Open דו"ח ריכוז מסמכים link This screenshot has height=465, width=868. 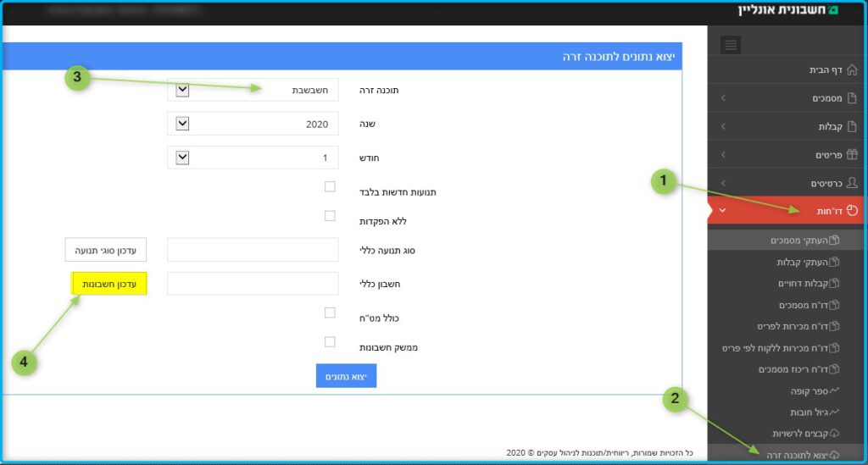pos(793,368)
